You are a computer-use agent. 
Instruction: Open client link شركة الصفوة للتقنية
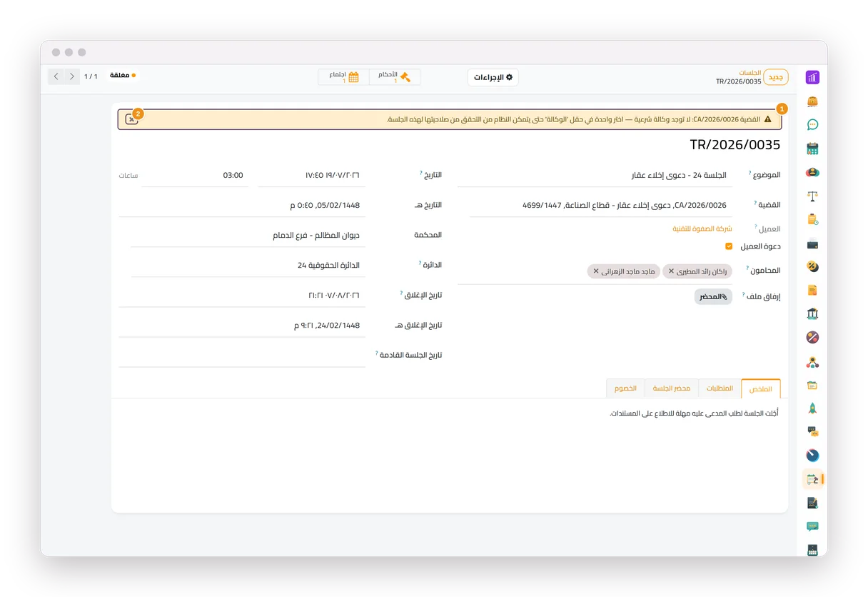(702, 229)
